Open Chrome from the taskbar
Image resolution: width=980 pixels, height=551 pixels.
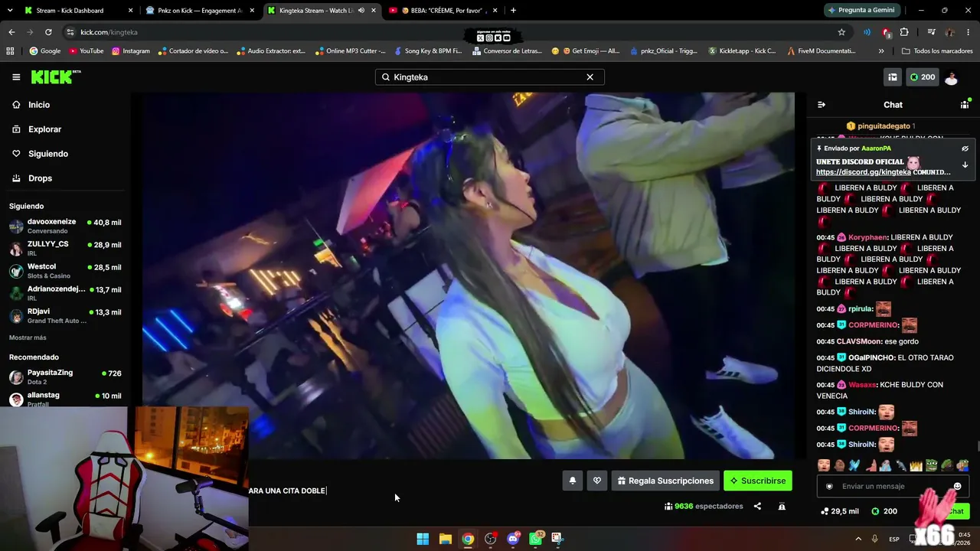pyautogui.click(x=468, y=539)
